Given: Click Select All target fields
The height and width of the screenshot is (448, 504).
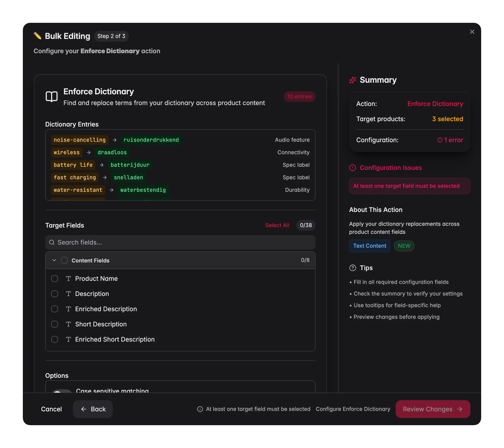Looking at the screenshot, I should pyautogui.click(x=277, y=225).
